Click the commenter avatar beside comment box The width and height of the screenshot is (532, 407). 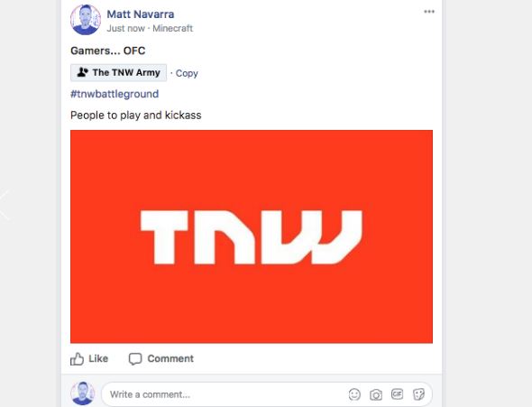(82, 393)
